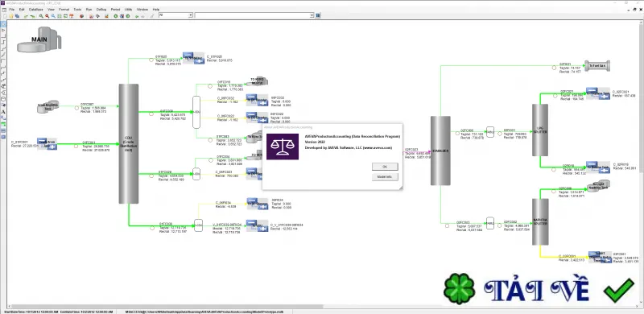
Task: Open the DataBase menu
Action: (36, 9)
